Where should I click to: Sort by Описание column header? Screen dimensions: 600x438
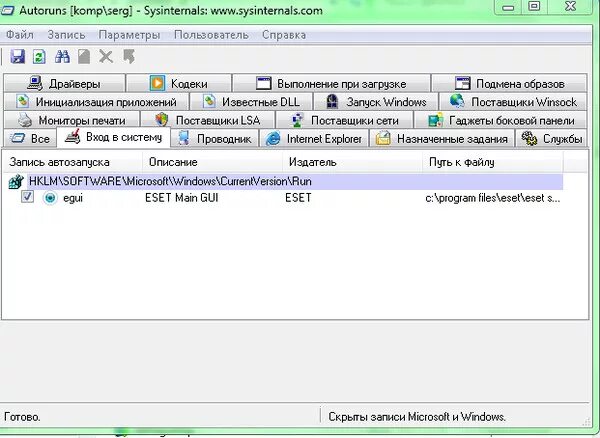[x=212, y=162]
